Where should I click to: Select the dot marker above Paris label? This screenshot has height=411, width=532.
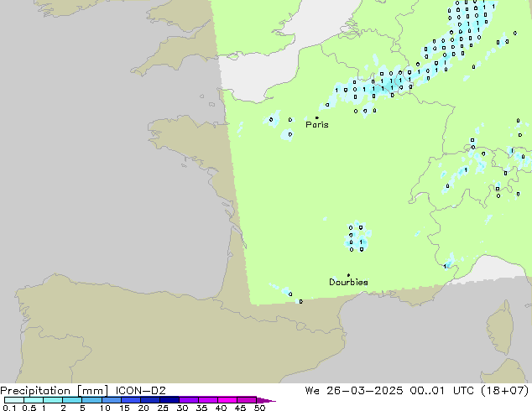tap(317, 117)
